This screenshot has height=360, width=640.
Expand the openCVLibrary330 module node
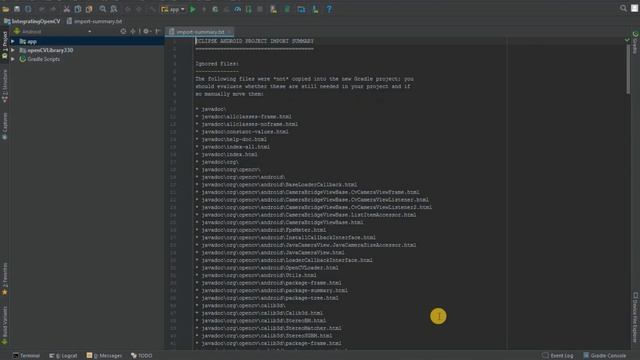[13, 50]
